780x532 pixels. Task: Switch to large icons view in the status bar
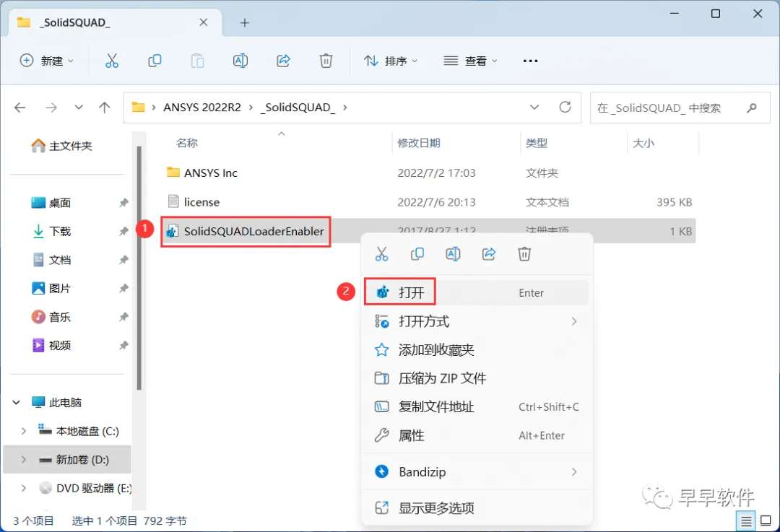(x=766, y=521)
